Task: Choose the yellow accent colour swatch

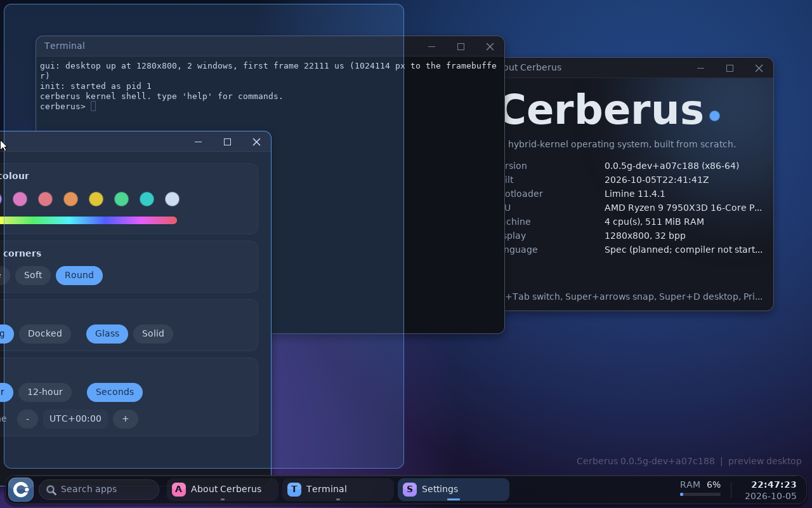Action: [x=96, y=199]
